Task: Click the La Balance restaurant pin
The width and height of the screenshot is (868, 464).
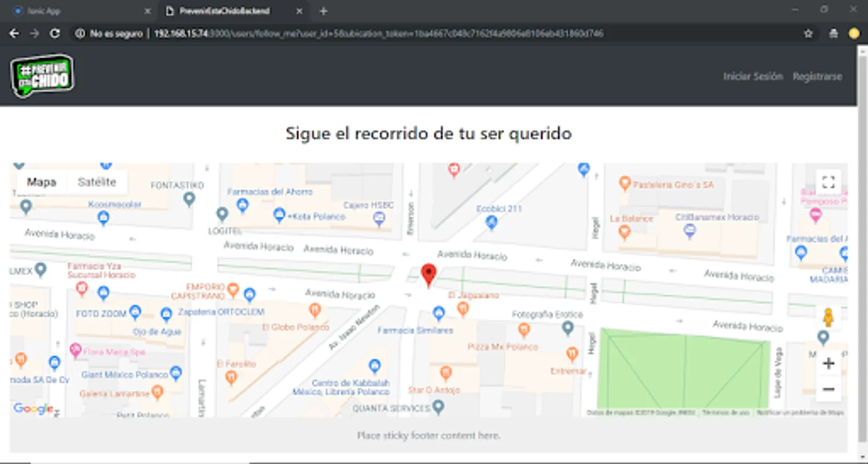Action: pos(624,233)
